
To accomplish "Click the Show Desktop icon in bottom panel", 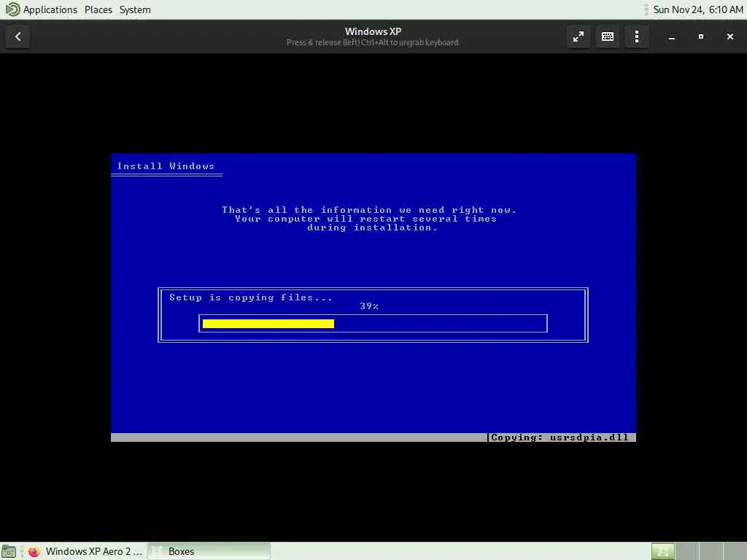I will 9,551.
